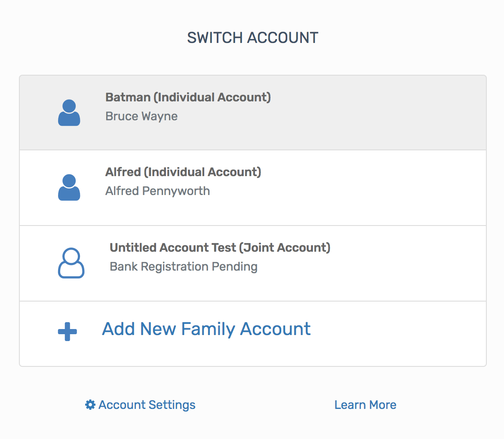This screenshot has height=439, width=504.
Task: Click Batman's solid person icon
Action: pos(69,113)
